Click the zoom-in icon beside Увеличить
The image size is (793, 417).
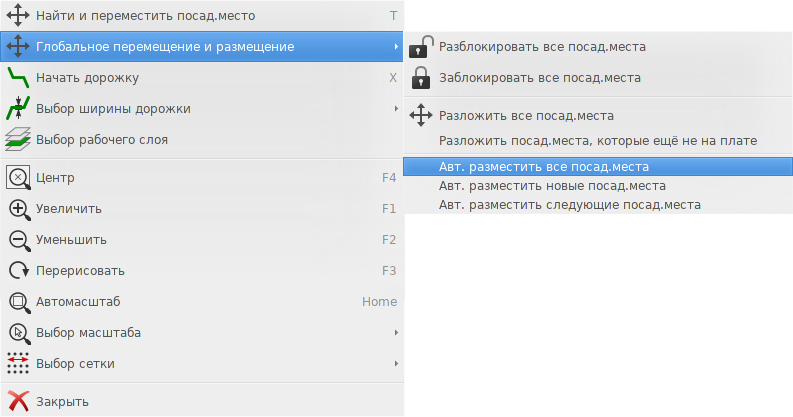(x=19, y=209)
